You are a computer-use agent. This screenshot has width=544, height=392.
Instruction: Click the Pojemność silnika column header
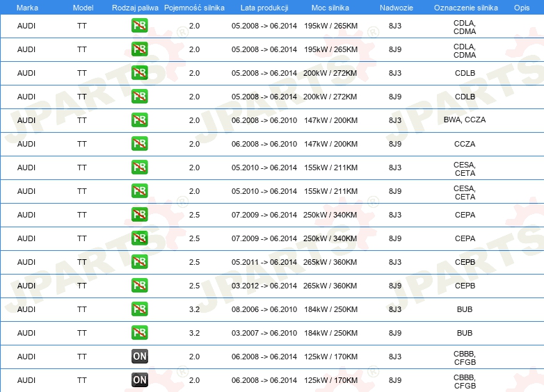(194, 8)
